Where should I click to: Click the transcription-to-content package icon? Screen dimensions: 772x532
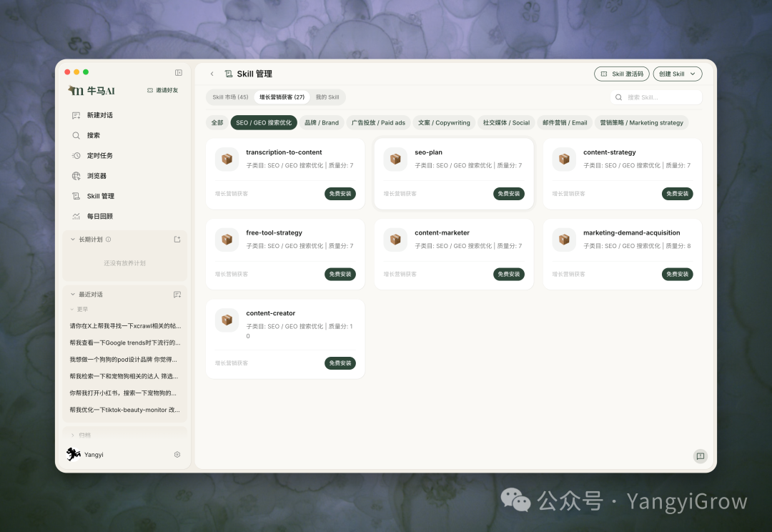click(227, 159)
